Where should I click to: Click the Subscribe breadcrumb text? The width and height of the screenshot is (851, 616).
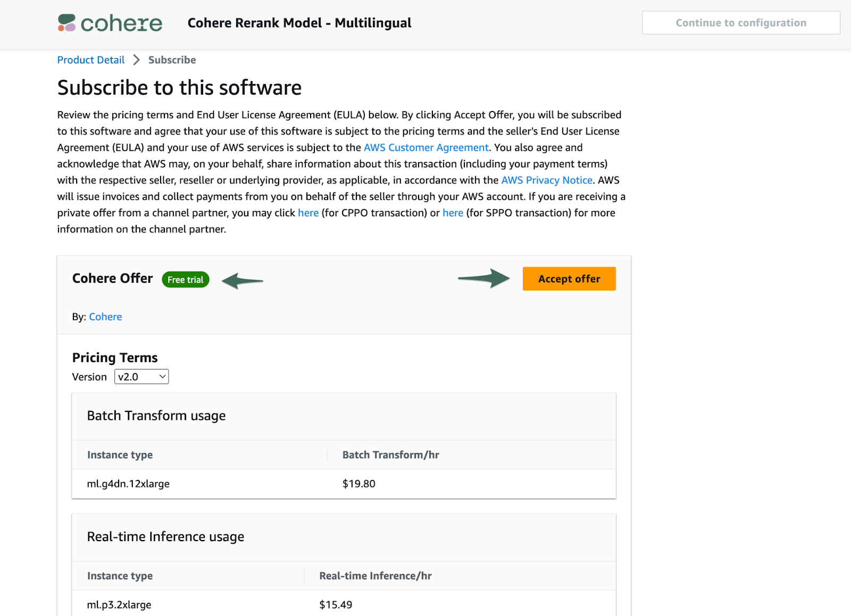[172, 60]
